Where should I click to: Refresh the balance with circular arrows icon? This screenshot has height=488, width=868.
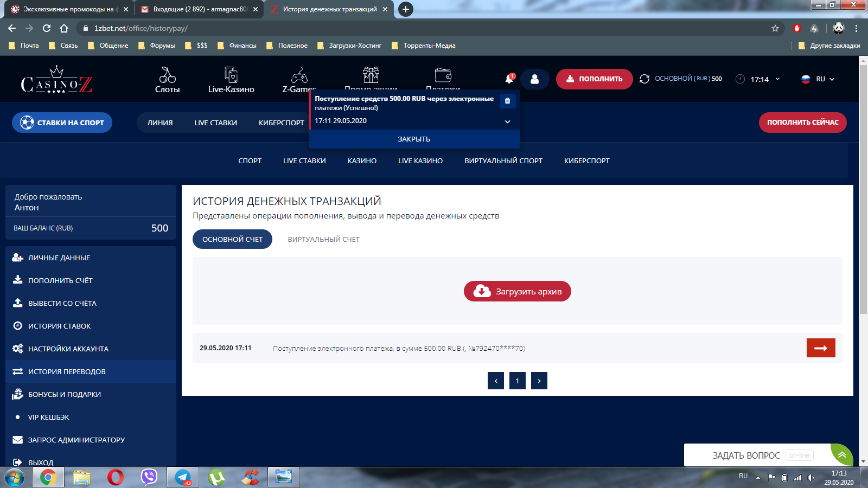644,79
